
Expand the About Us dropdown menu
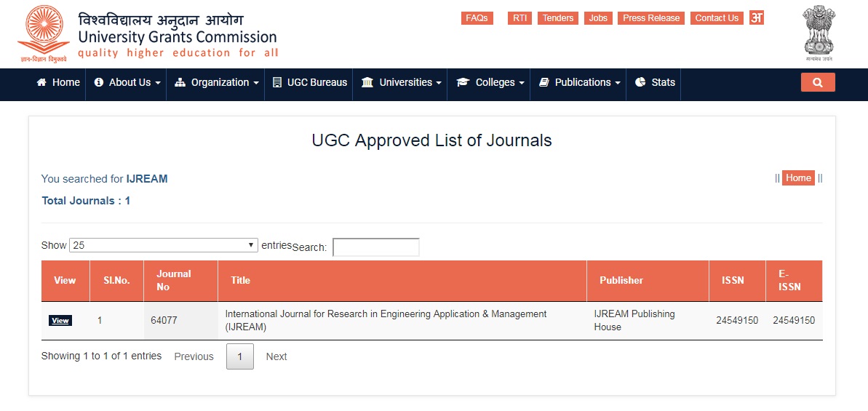(x=127, y=82)
